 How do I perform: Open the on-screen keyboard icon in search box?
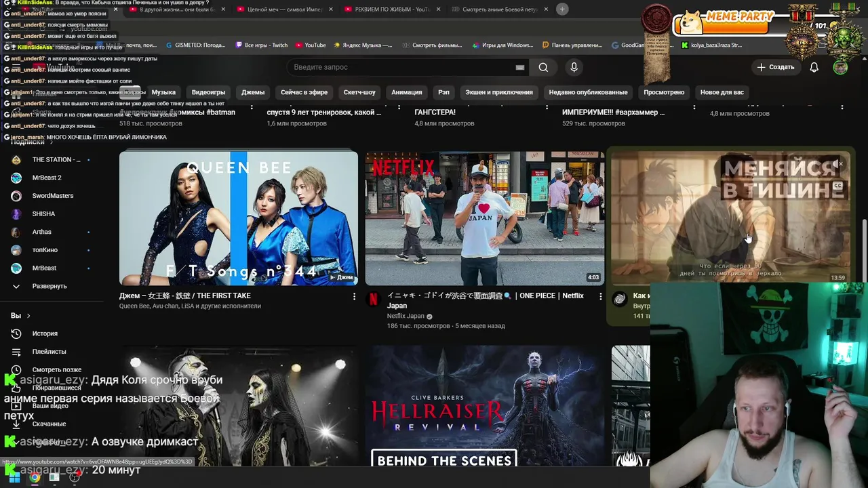tap(520, 67)
